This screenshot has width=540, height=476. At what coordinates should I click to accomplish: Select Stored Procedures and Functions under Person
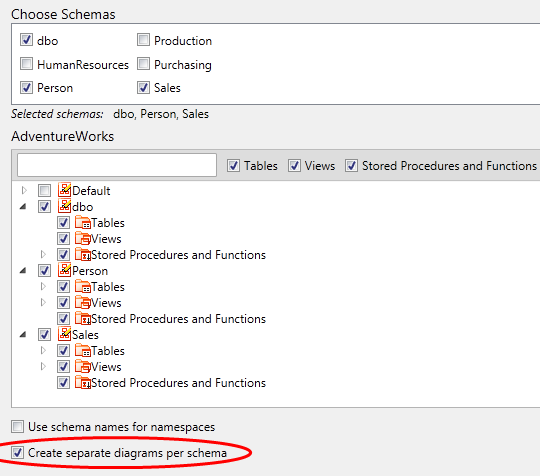(178, 319)
